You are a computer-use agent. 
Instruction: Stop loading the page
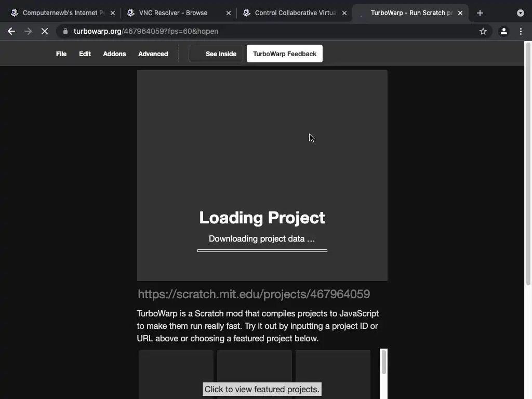45,31
